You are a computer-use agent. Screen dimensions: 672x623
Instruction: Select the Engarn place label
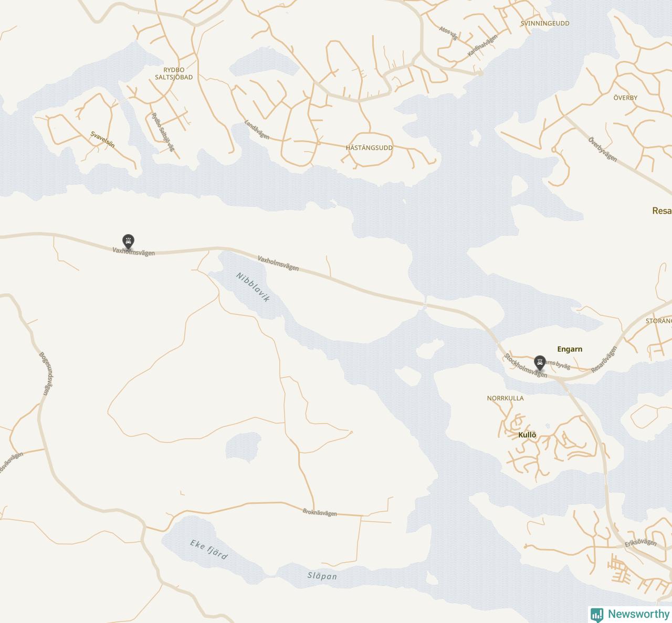coord(570,349)
